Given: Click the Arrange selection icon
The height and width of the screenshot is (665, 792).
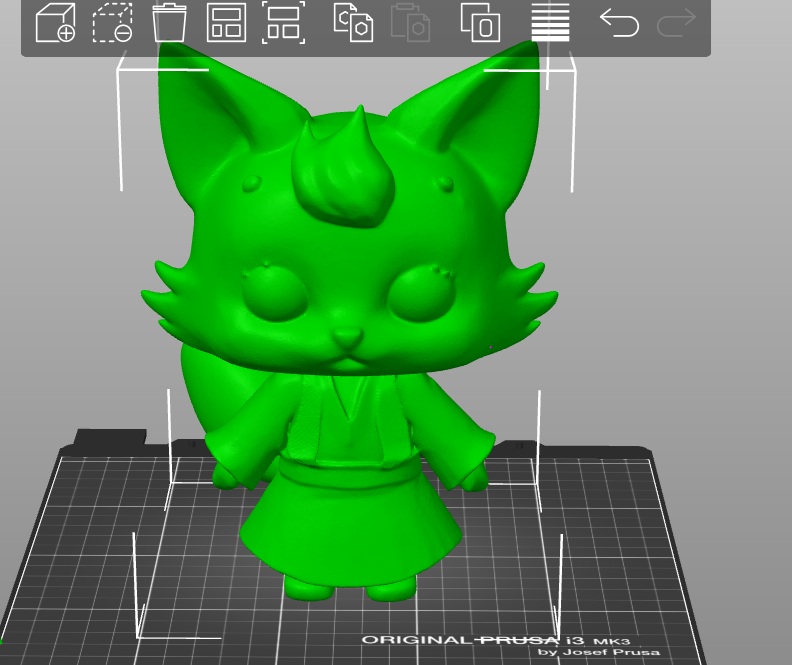Looking at the screenshot, I should [283, 23].
